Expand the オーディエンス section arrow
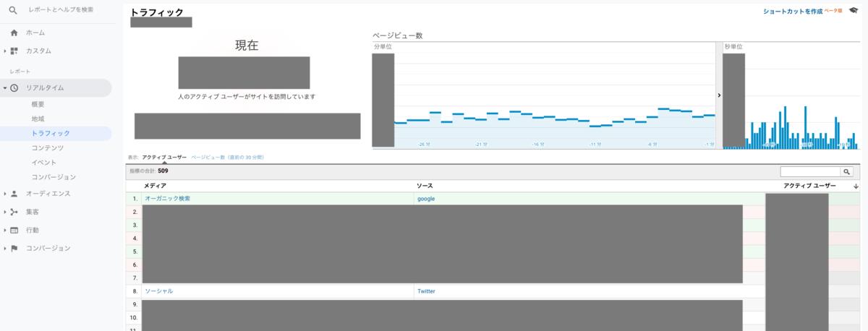Viewport: 868px width, 331px height. pos(5,194)
